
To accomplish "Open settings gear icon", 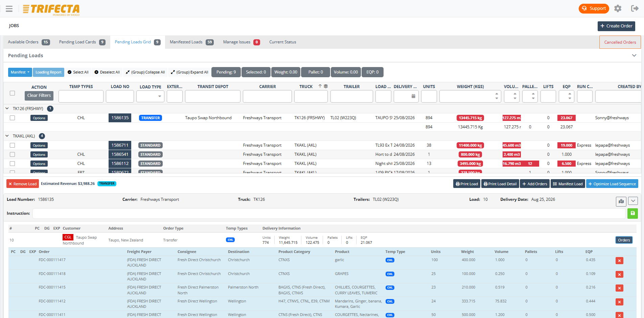I will point(618,8).
